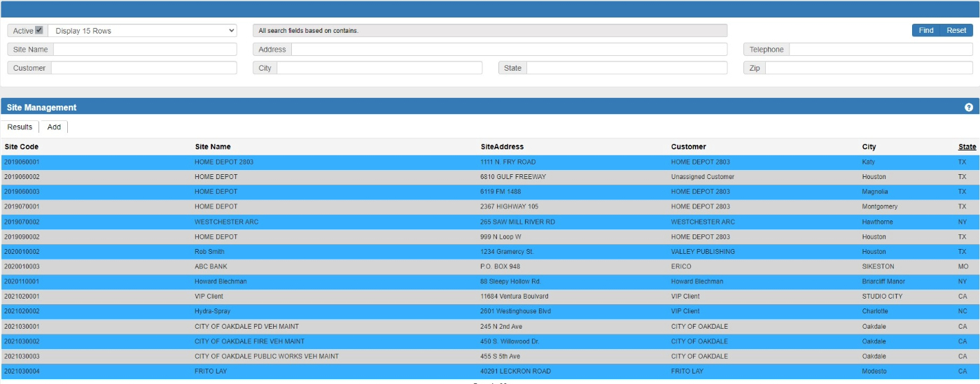Image resolution: width=980 pixels, height=384 pixels.
Task: Focus the City input field
Action: [x=379, y=68]
